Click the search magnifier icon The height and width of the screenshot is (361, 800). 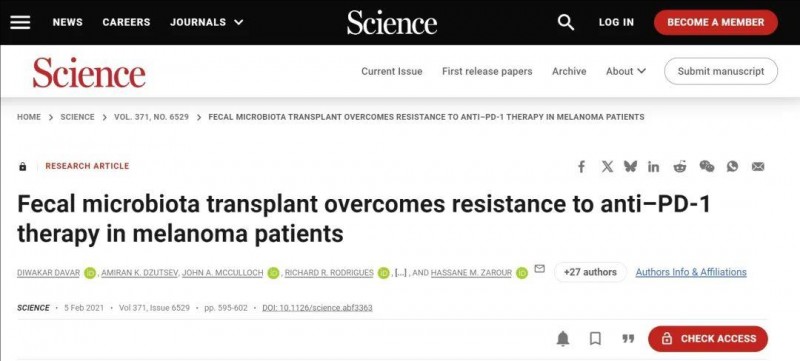565,22
